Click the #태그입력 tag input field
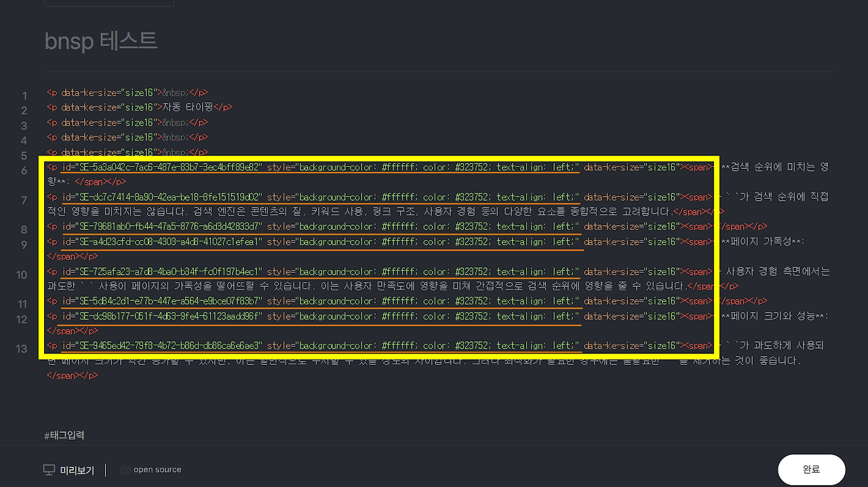 [x=64, y=435]
